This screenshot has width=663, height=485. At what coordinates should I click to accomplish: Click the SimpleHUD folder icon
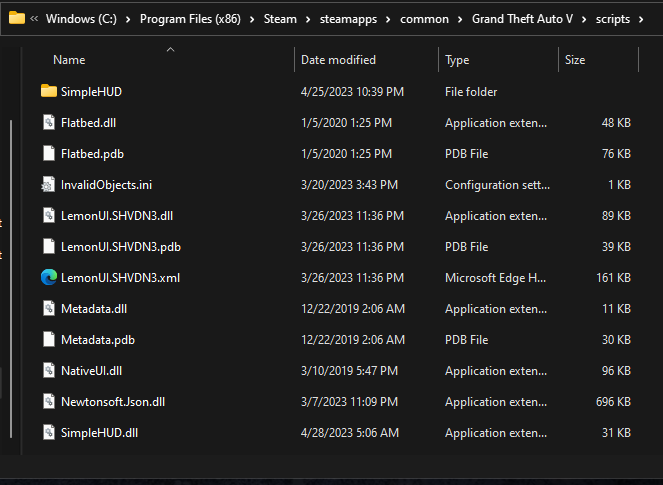pos(49,91)
